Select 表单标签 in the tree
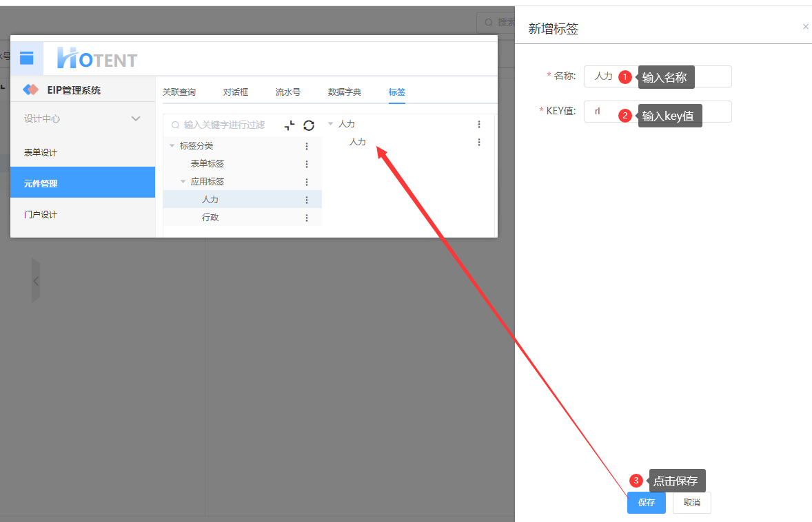The image size is (812, 522). point(207,164)
